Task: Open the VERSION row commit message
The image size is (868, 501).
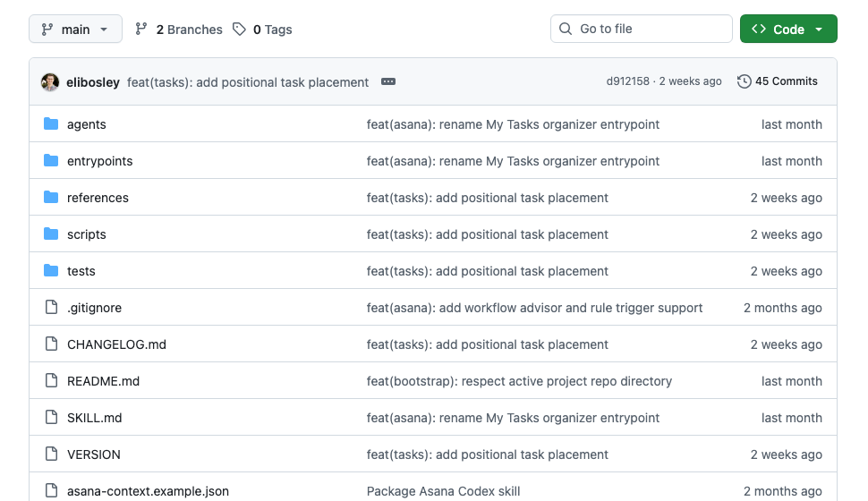Action: tap(487, 454)
